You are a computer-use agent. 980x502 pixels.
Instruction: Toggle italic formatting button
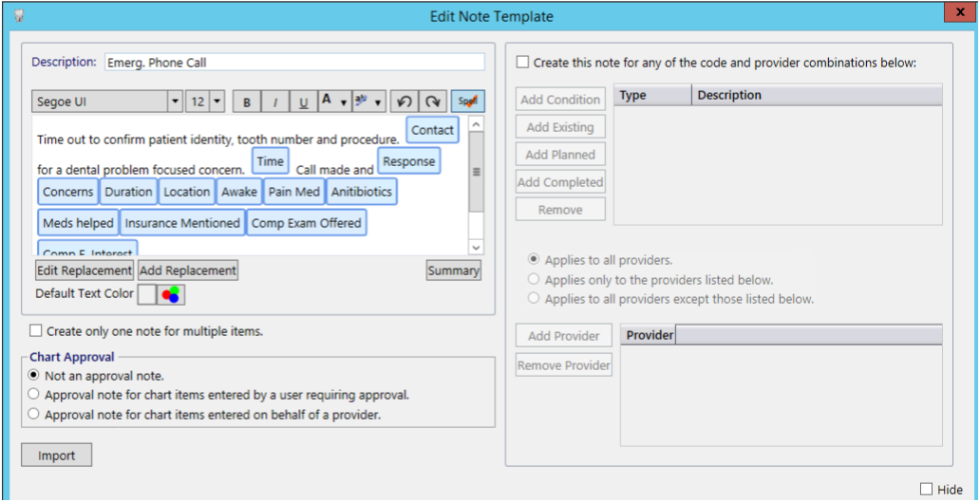(274, 102)
